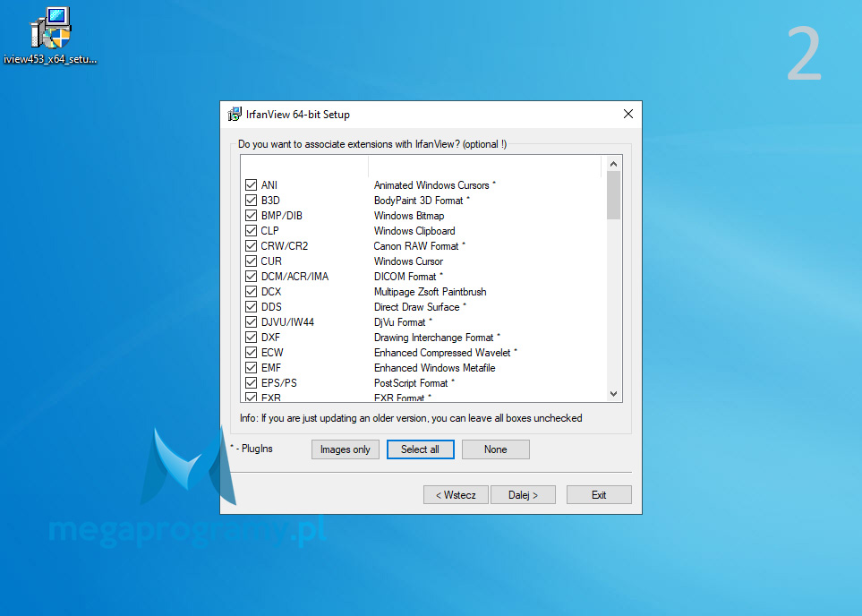This screenshot has height=616, width=862.
Task: Uncheck the DCM/ACR/IMA checkbox
Action: (x=252, y=276)
